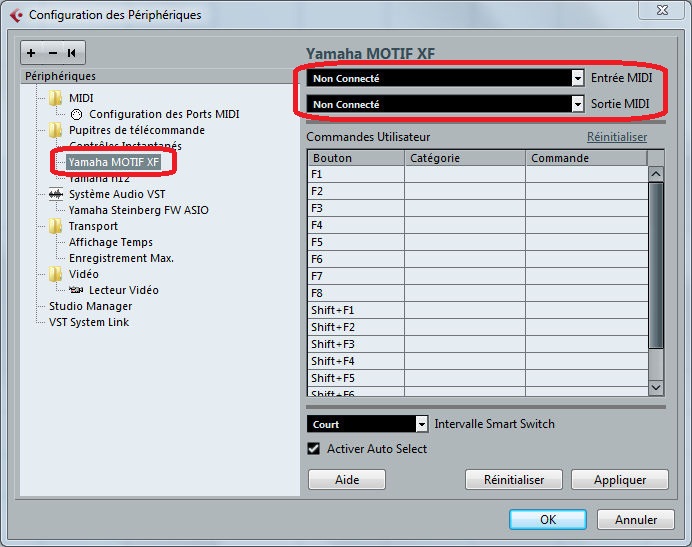The image size is (692, 547).
Task: Click the Réinitialiser link above table
Action: pos(616,137)
